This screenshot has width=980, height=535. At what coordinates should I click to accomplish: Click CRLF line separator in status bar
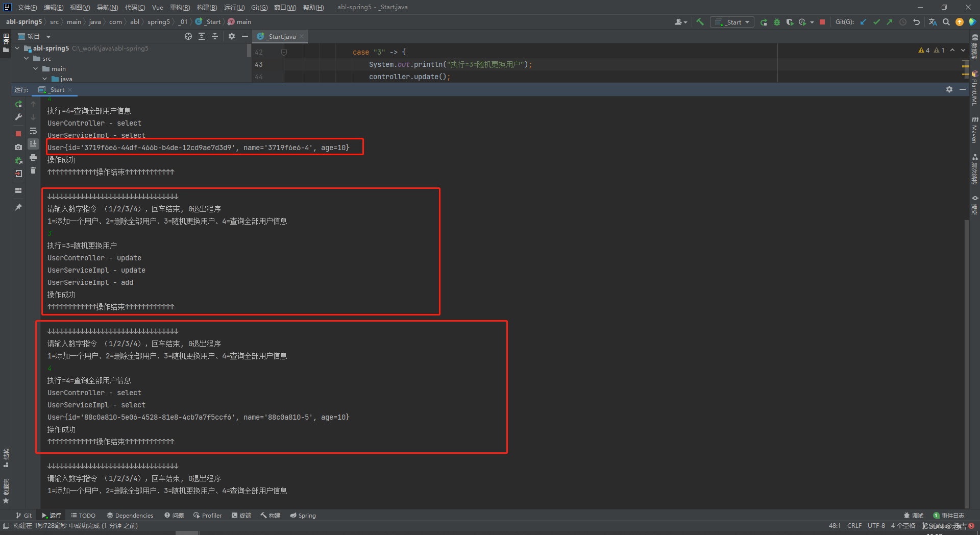(x=854, y=526)
